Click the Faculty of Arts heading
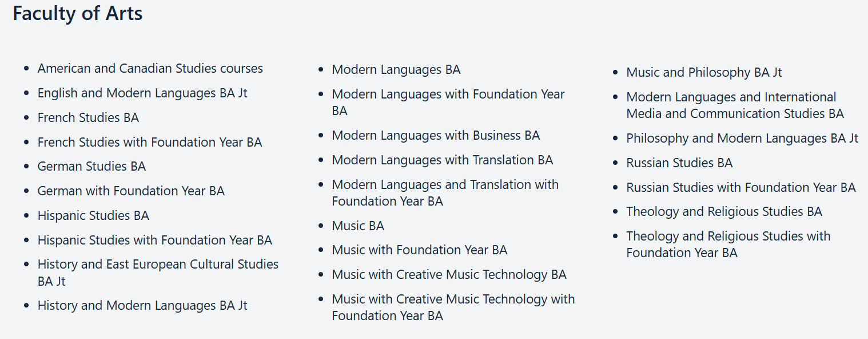 78,14
